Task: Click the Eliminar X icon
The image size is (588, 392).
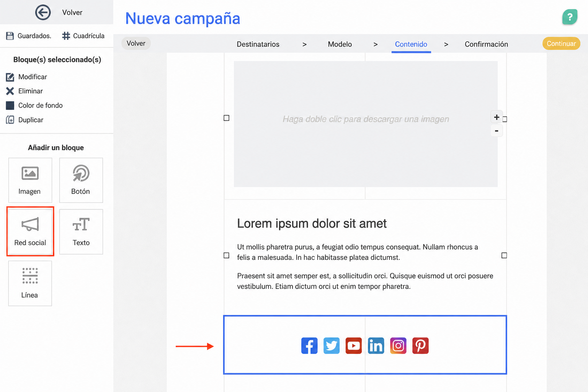Action: pyautogui.click(x=10, y=91)
